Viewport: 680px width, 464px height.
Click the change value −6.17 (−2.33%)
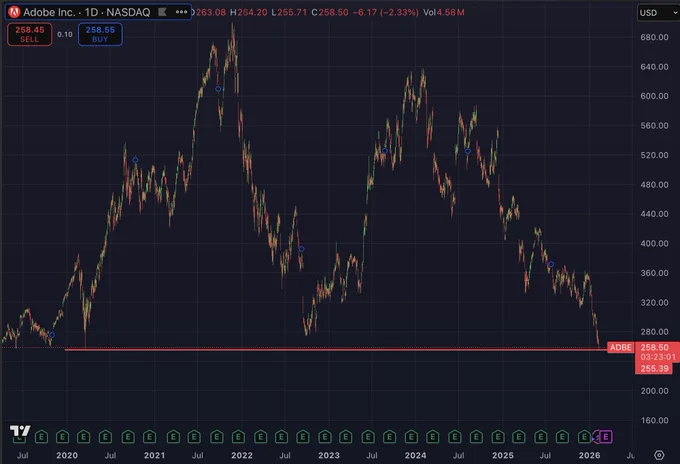pos(386,12)
